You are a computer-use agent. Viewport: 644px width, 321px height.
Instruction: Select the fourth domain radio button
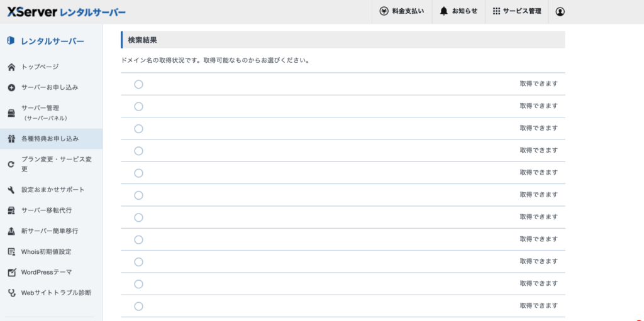[x=138, y=151]
